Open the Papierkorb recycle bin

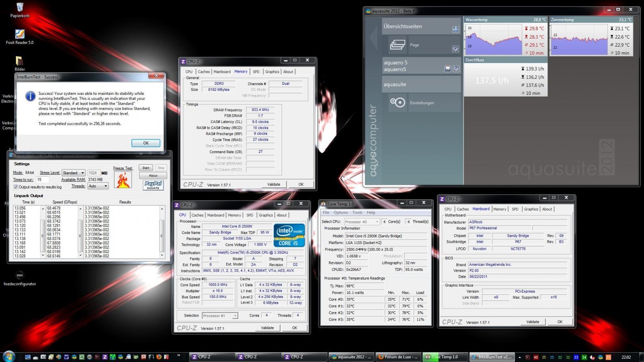pos(19,10)
